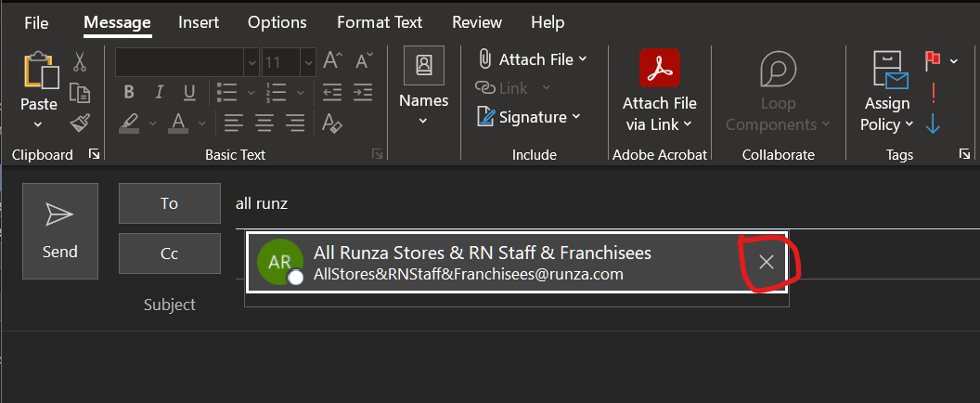Click the Copy icon in Clipboard
The image size is (980, 403).
coord(80,93)
